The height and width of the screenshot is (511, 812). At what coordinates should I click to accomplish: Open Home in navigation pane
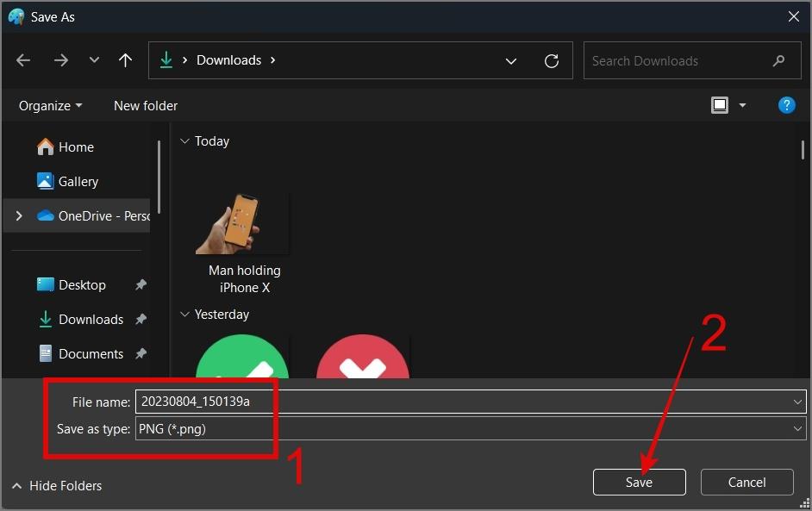76,147
